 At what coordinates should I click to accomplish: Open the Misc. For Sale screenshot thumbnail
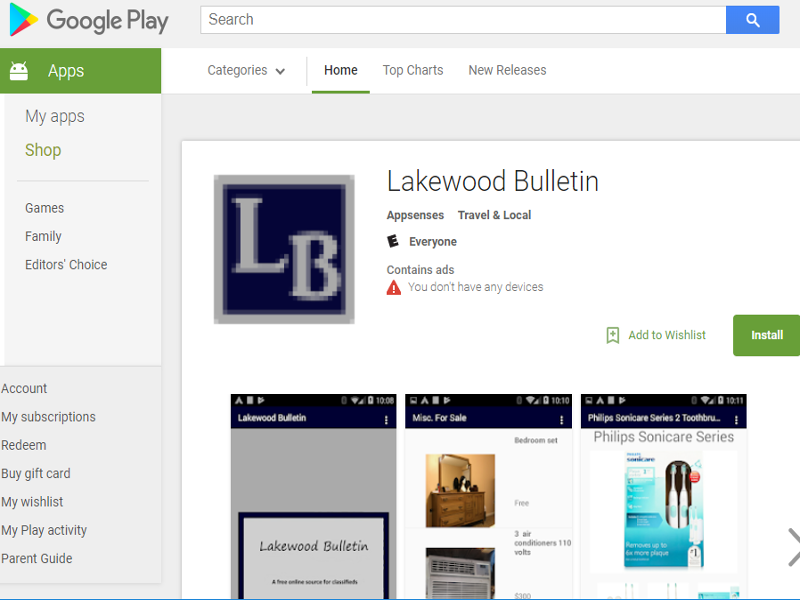click(x=488, y=497)
